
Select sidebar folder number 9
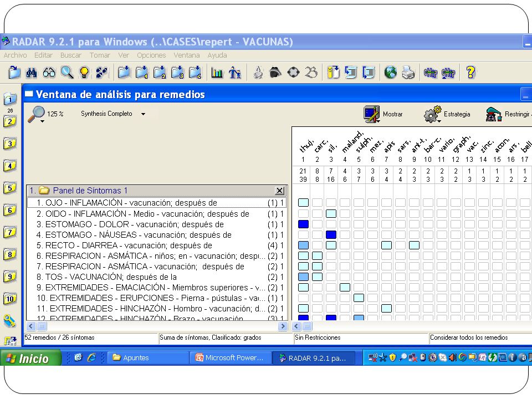click(10, 277)
